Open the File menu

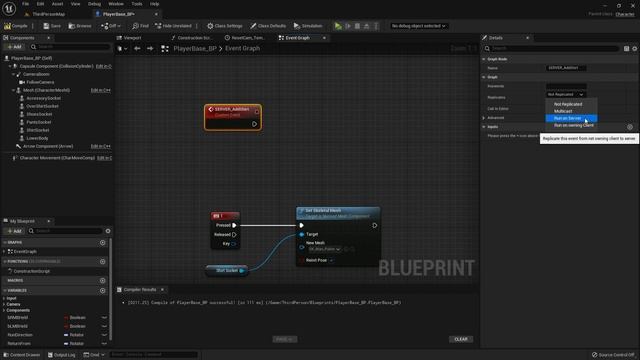click(25, 4)
